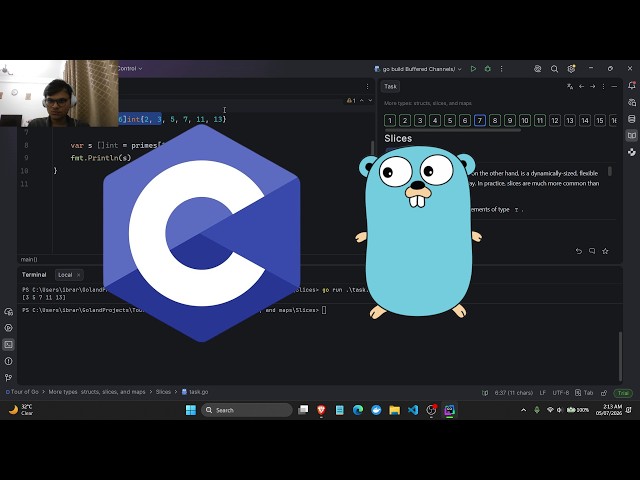
Task: Go to task step 8
Action: point(495,120)
